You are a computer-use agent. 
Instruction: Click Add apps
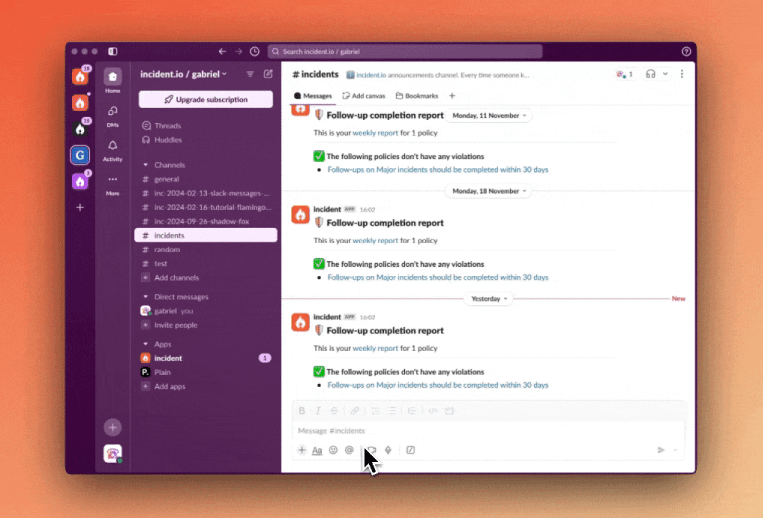click(x=206, y=386)
